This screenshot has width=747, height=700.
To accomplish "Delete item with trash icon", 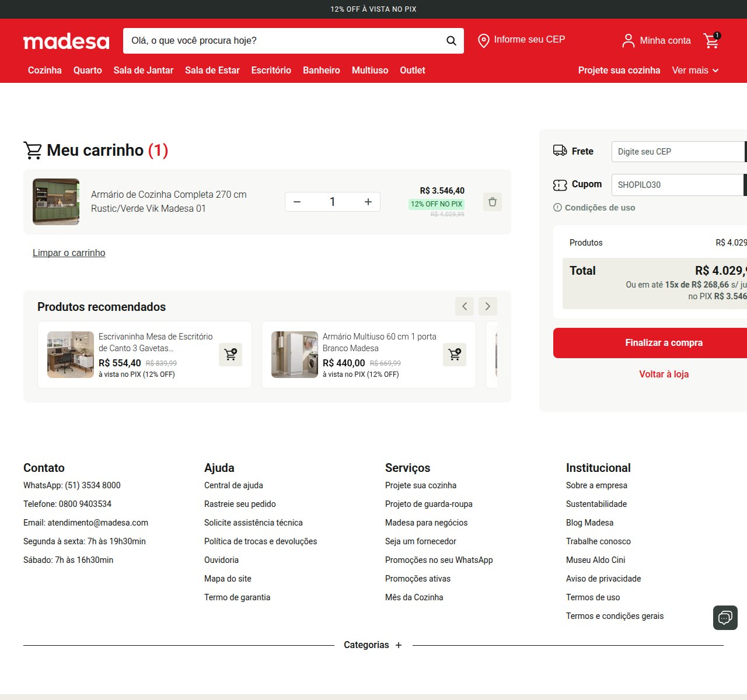I will (x=493, y=202).
